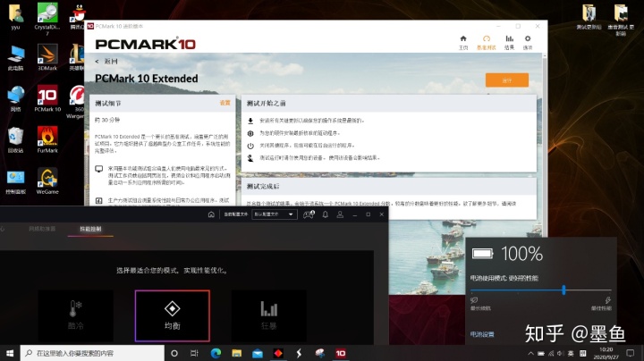Viewport: 644px width, 361px height.
Task: Open the lightning bolt app on taskbar
Action: [x=299, y=353]
